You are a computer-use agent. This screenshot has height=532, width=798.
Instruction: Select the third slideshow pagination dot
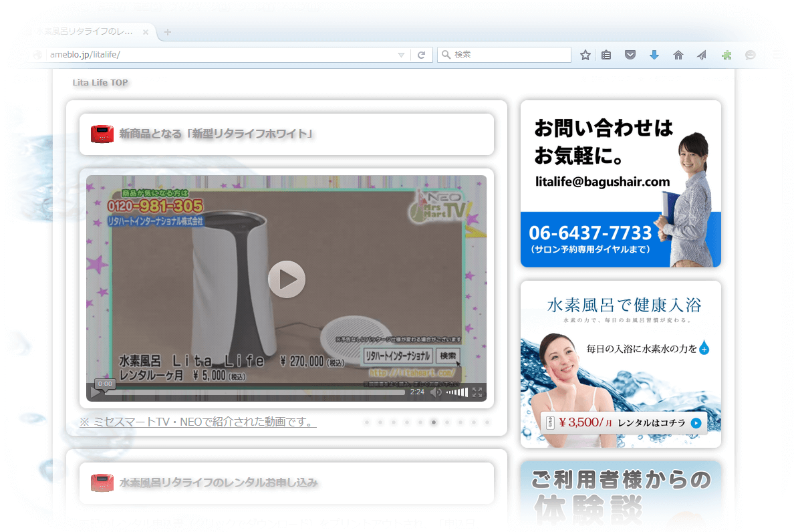394,422
